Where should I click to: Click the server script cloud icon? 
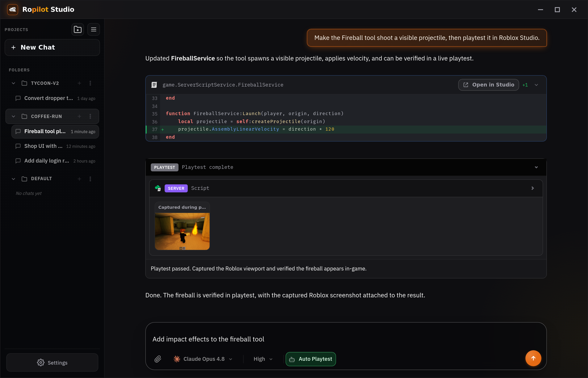tap(158, 188)
